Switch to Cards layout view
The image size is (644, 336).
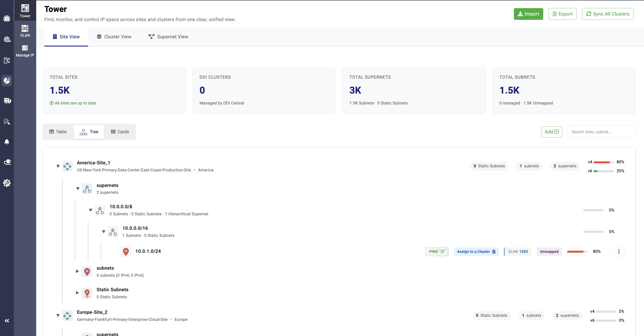[120, 132]
